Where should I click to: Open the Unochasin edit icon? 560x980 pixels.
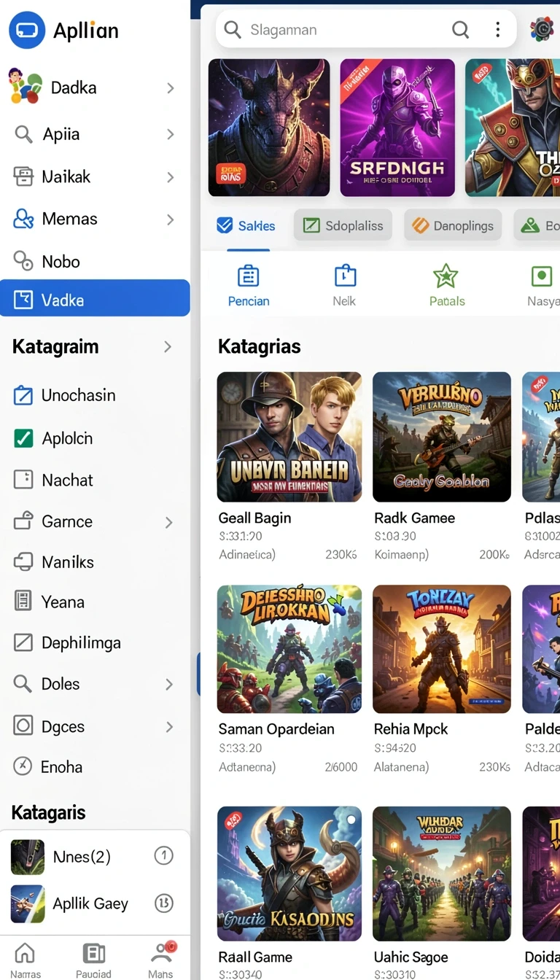[x=23, y=395]
